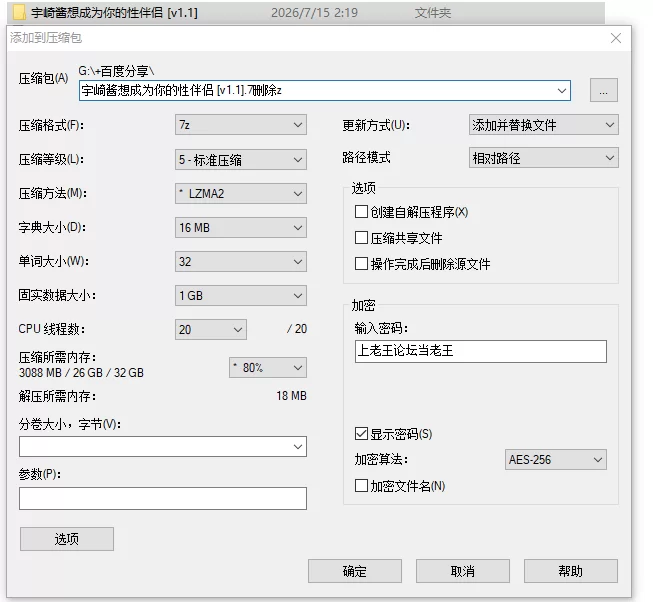
Task: Click the 文件夹 type cell in file list
Action: pyautogui.click(x=433, y=12)
